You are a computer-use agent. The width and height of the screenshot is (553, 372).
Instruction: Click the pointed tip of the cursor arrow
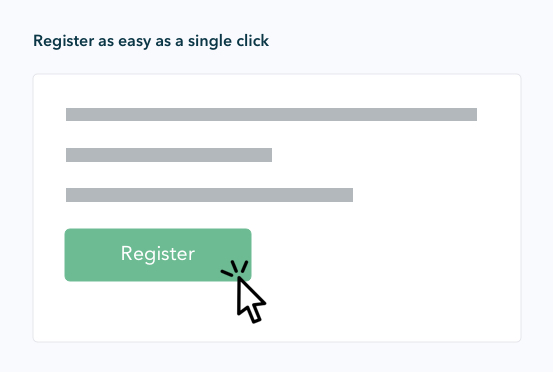pos(239,278)
